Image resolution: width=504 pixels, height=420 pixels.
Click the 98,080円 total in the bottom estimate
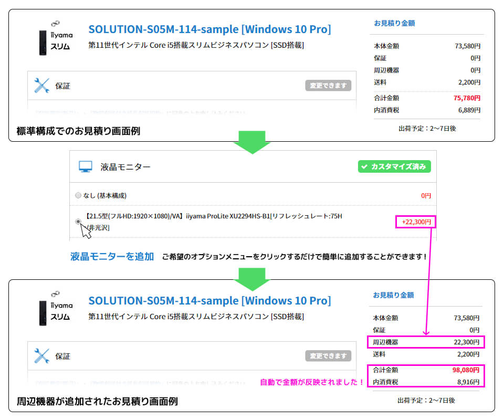coord(466,370)
